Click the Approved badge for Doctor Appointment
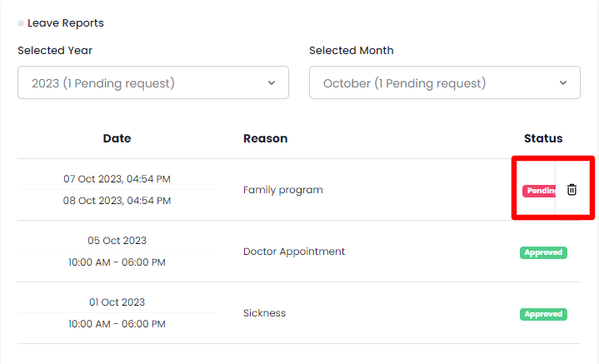Image resolution: width=599 pixels, height=364 pixels. [543, 252]
